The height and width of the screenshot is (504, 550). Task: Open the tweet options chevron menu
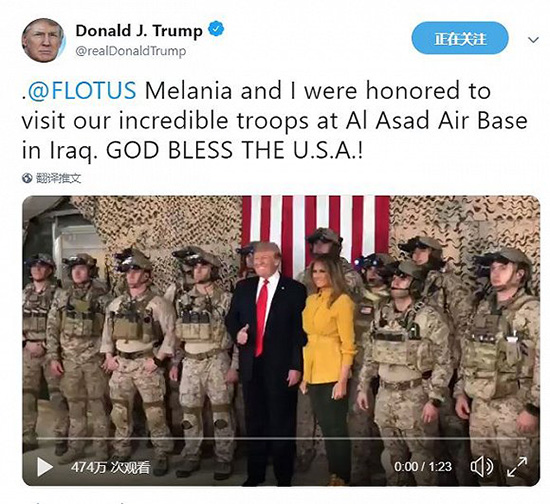(x=533, y=40)
